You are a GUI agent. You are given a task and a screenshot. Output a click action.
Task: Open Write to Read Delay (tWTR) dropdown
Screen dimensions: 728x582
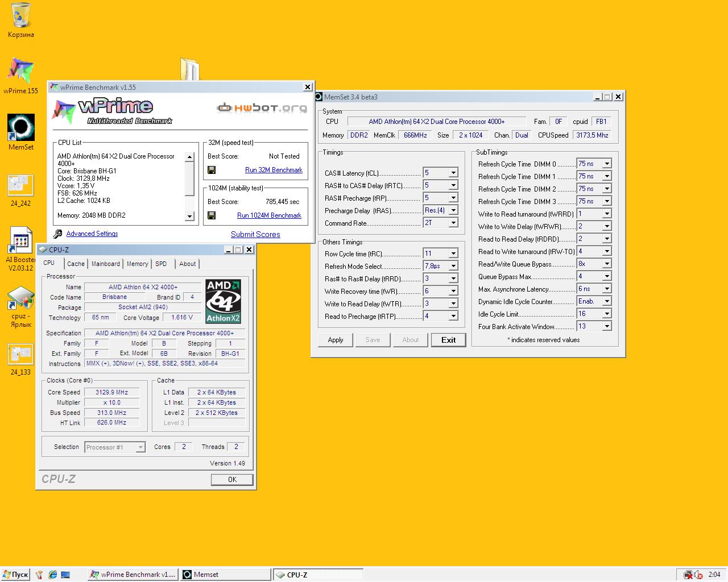[x=453, y=304]
